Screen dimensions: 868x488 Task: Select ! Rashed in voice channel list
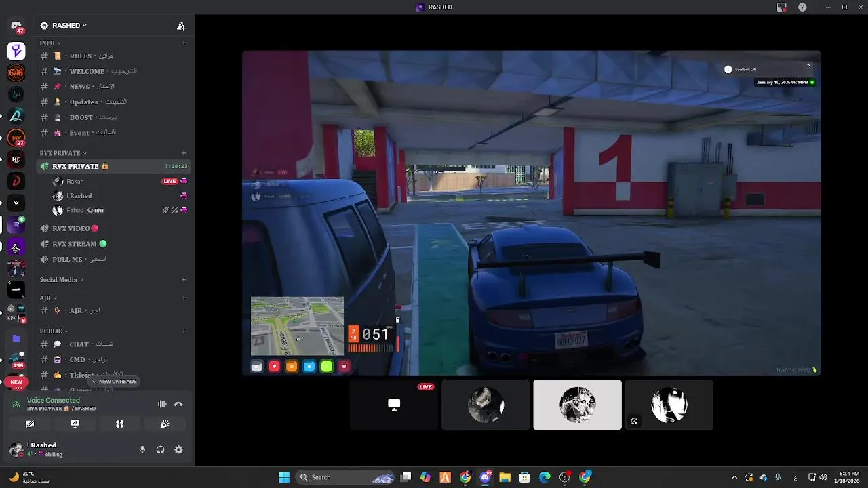pos(119,196)
